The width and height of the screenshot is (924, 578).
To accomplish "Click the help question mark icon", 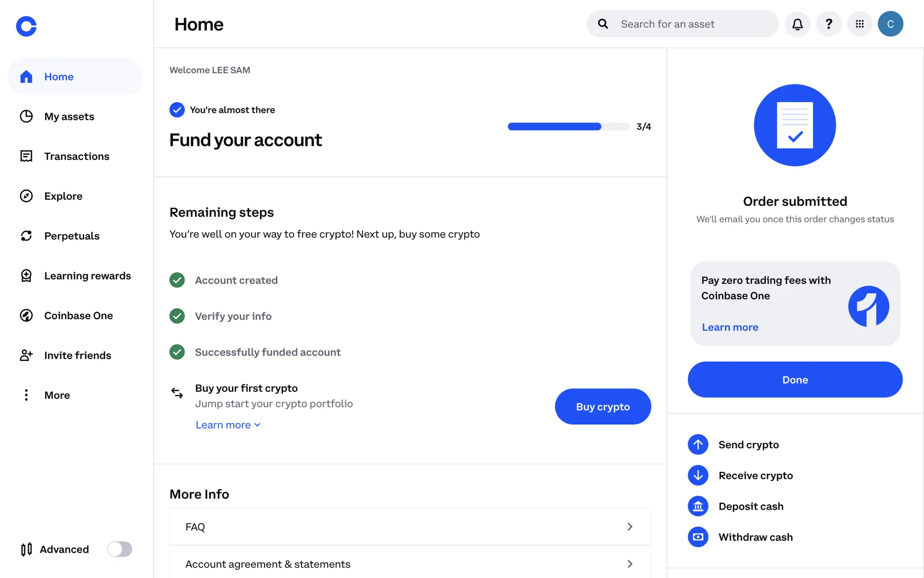I will click(829, 24).
